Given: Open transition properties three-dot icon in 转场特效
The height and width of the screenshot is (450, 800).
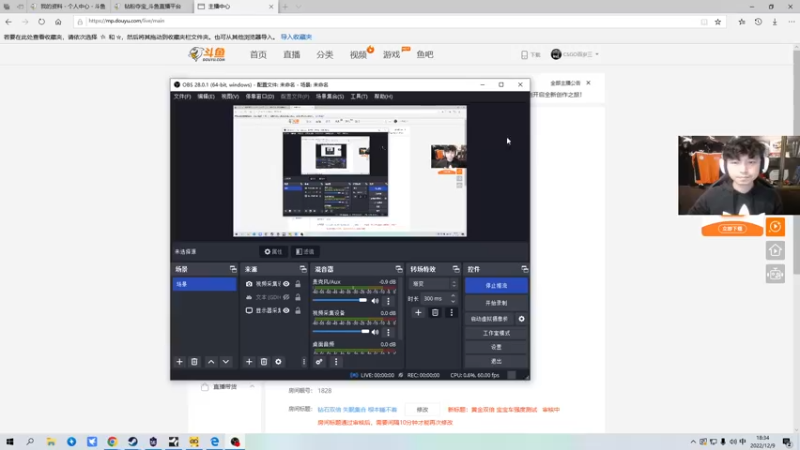Looking at the screenshot, I should coord(451,312).
